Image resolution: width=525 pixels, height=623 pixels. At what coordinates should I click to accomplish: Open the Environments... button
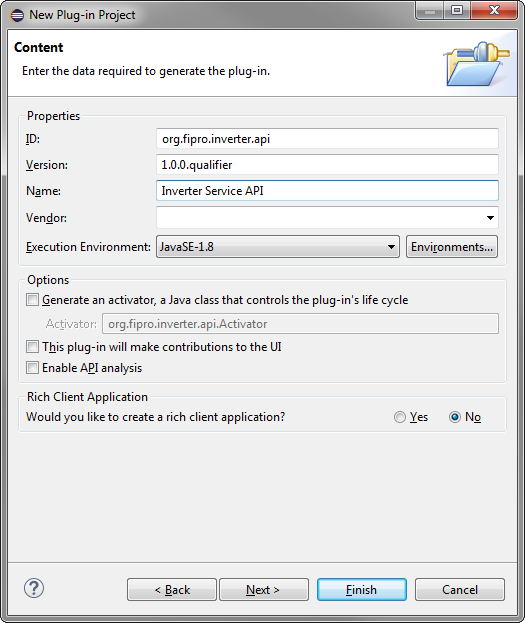pos(452,247)
